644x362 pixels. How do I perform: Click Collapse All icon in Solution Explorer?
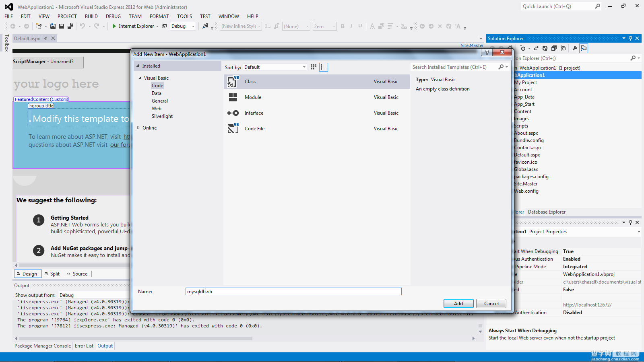coord(554,48)
